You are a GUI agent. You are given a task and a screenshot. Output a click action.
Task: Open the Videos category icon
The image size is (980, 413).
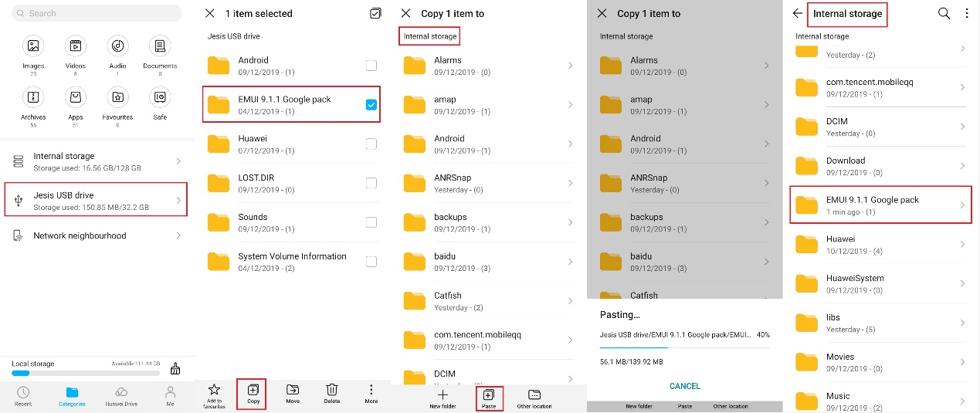click(x=76, y=46)
